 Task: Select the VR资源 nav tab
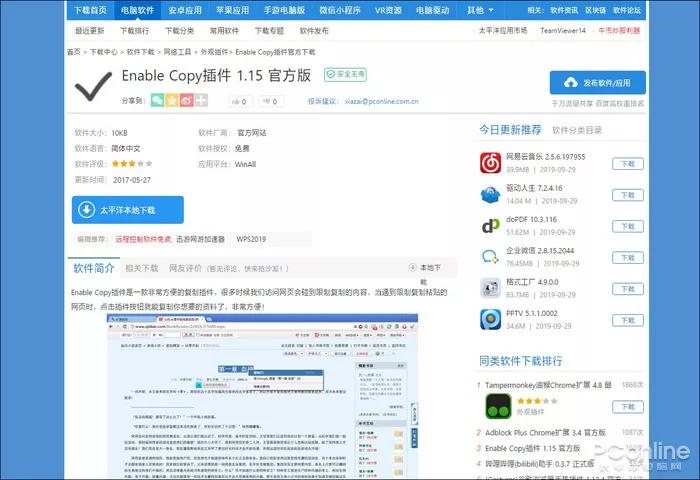pyautogui.click(x=388, y=10)
